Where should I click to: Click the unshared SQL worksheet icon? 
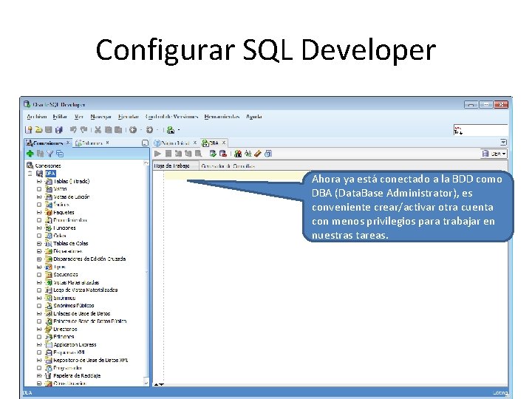point(238,154)
